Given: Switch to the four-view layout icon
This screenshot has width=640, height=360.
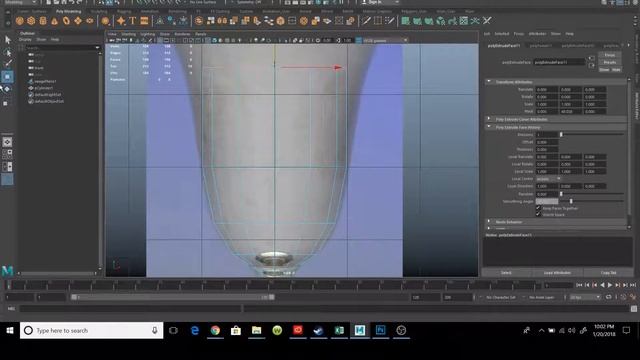Looking at the screenshot, I should tap(7, 154).
